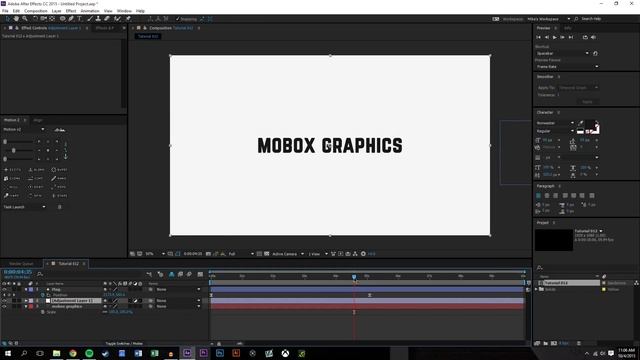Select the Puppet Pin tool
The width and height of the screenshot is (640, 360).
(x=128, y=19)
